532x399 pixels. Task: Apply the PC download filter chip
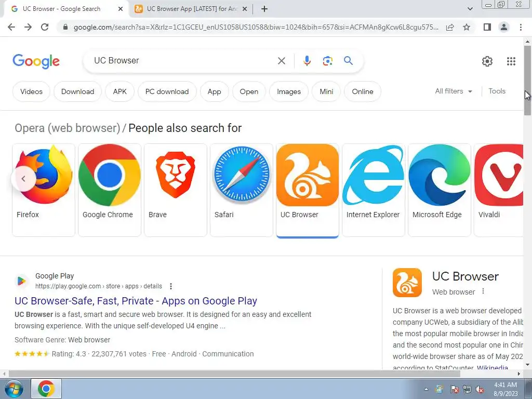tap(167, 91)
